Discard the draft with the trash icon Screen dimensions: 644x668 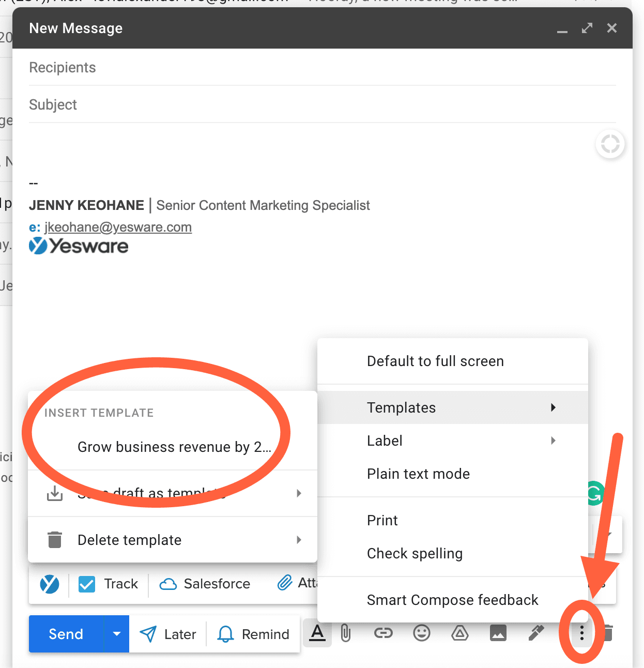(609, 633)
